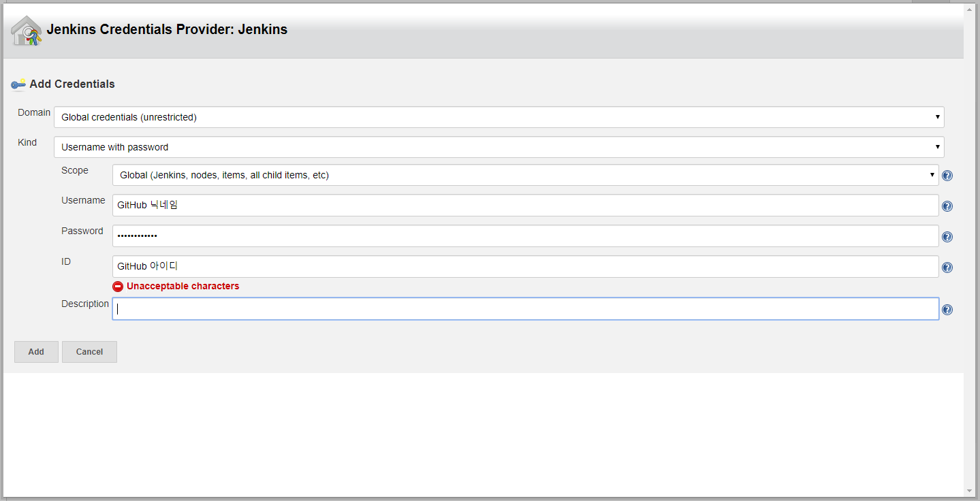Focus the Description input field
Screen dimensions: 980x501
[x=526, y=309]
